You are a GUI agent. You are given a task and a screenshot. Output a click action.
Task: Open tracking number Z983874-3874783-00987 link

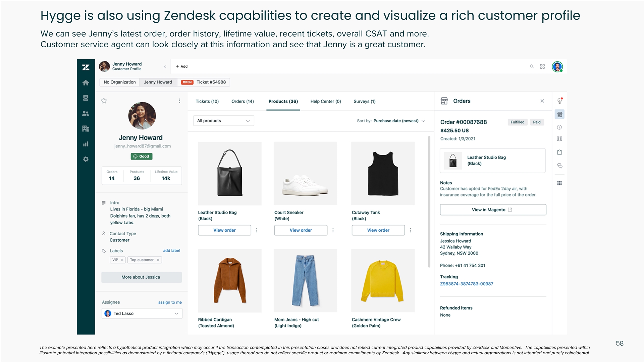467,284
